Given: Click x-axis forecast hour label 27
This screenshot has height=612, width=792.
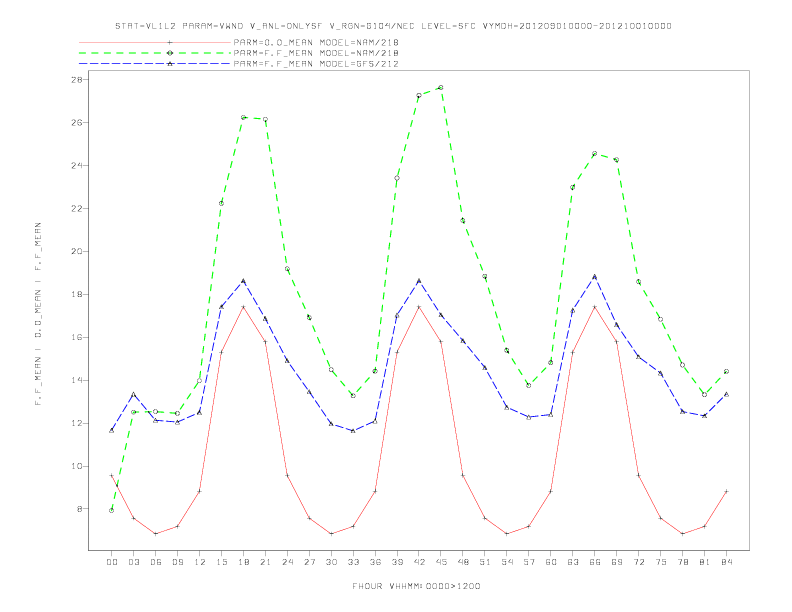Looking at the screenshot, I should 309,562.
